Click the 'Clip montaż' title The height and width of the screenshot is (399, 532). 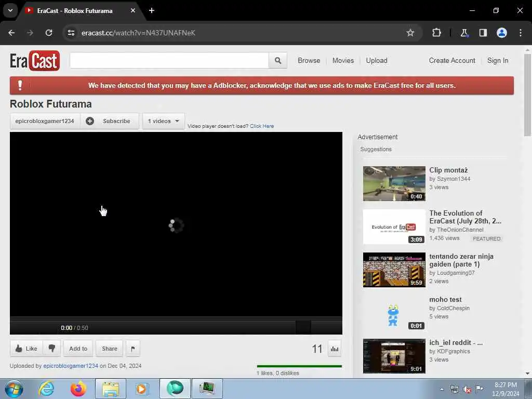coord(448,170)
